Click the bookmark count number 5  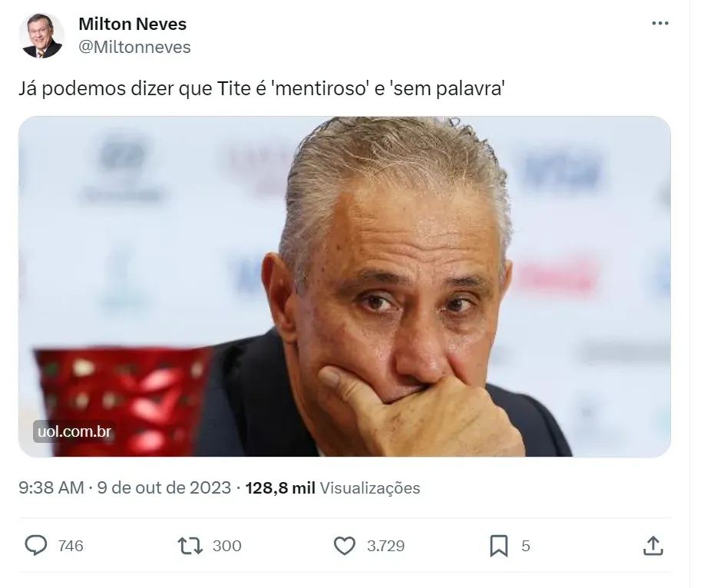click(526, 546)
